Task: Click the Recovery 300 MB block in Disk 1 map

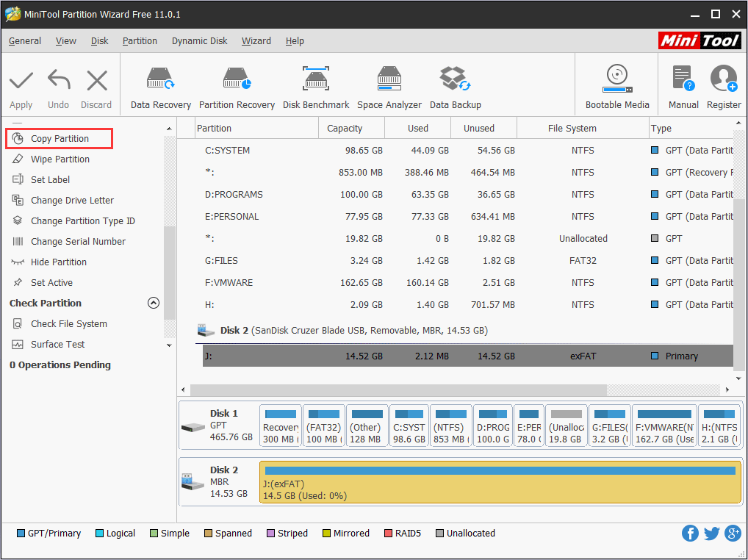Action: click(x=281, y=426)
